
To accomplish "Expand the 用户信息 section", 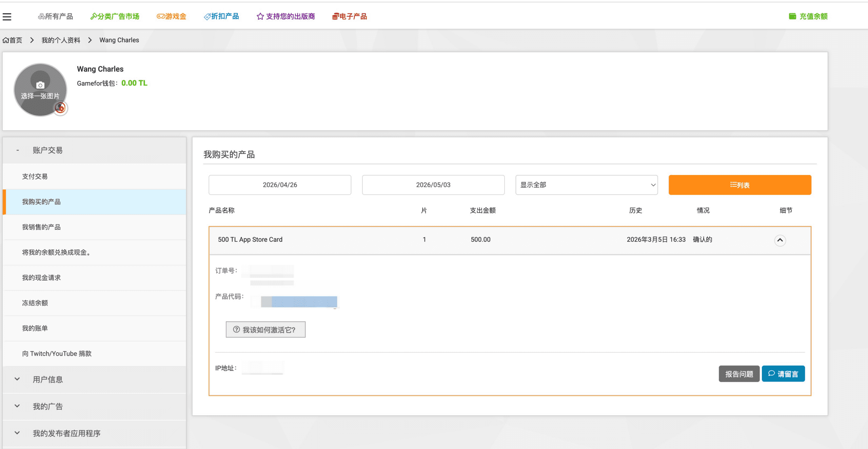I will click(94, 379).
